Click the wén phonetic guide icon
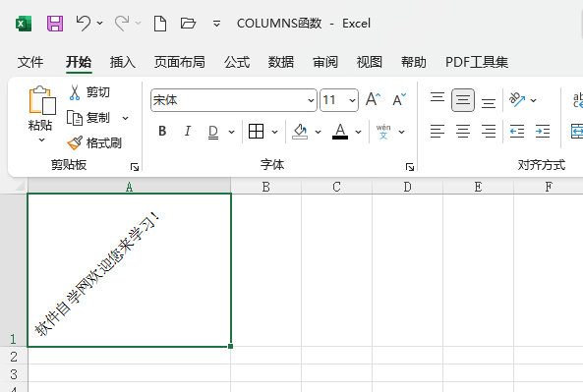The width and height of the screenshot is (583, 392). pos(383,132)
